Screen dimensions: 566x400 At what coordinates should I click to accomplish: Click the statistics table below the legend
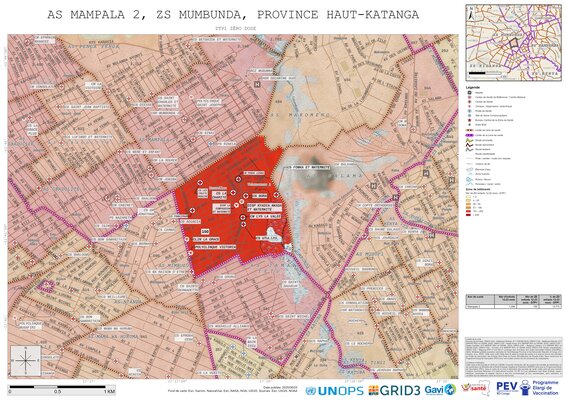[513, 301]
